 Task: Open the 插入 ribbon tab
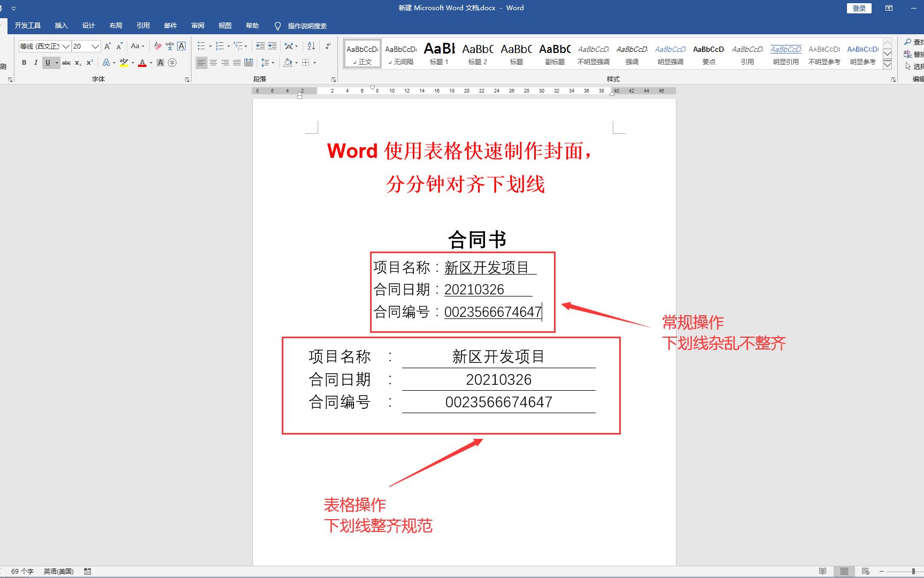pyautogui.click(x=61, y=26)
